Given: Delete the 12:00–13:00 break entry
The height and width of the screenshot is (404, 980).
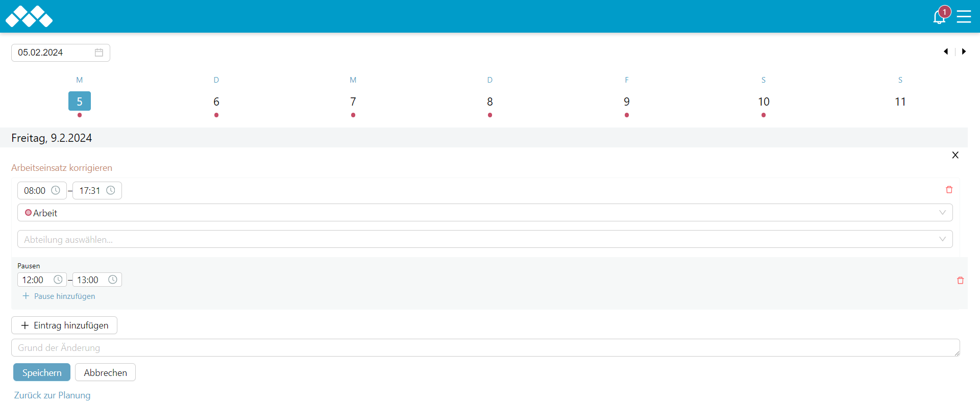Looking at the screenshot, I should point(960,281).
